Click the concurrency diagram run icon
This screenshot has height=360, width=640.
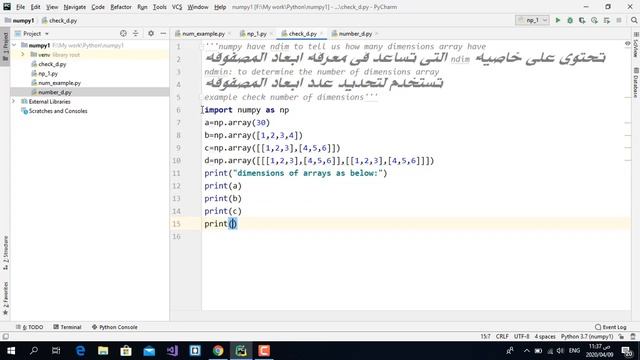pyautogui.click(x=607, y=20)
